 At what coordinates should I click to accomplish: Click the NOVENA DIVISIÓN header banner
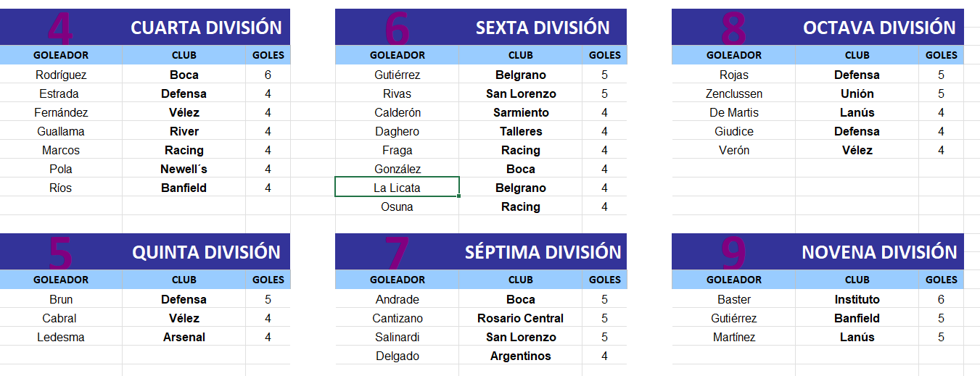point(818,251)
